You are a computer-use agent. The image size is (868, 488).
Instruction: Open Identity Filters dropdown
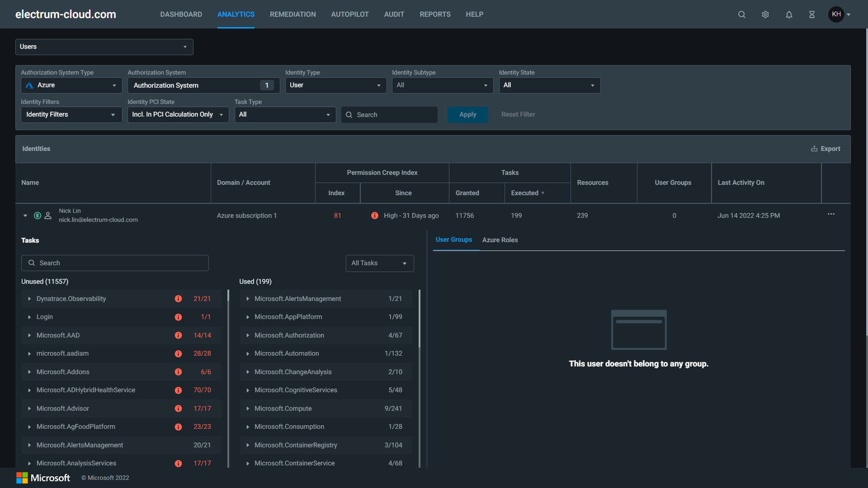click(71, 115)
